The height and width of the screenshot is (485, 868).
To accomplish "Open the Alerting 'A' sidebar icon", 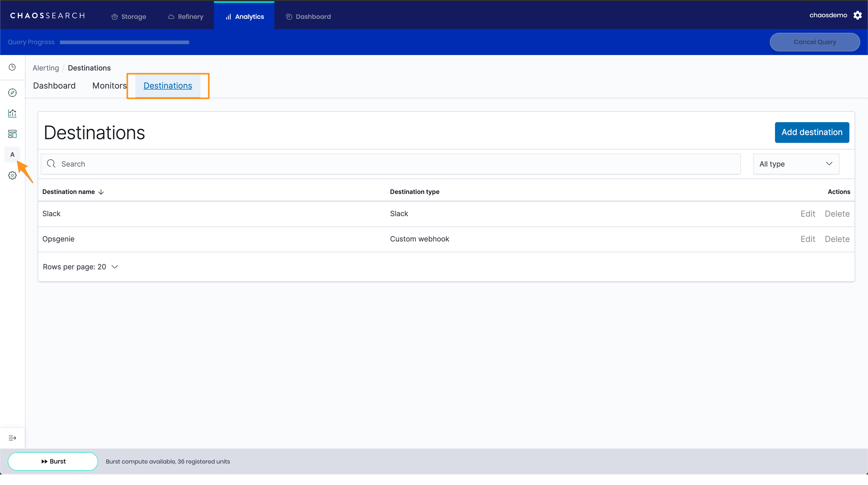I will coord(12,155).
